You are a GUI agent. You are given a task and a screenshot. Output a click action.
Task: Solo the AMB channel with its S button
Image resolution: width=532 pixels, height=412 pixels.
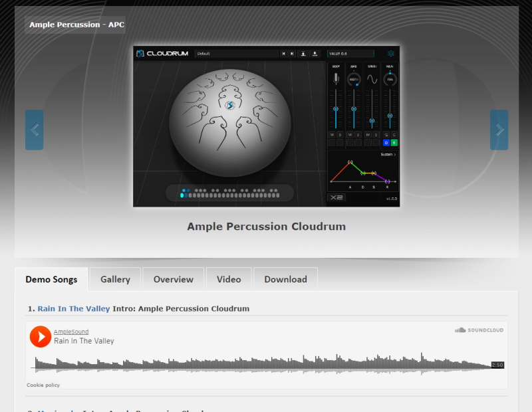tap(358, 135)
